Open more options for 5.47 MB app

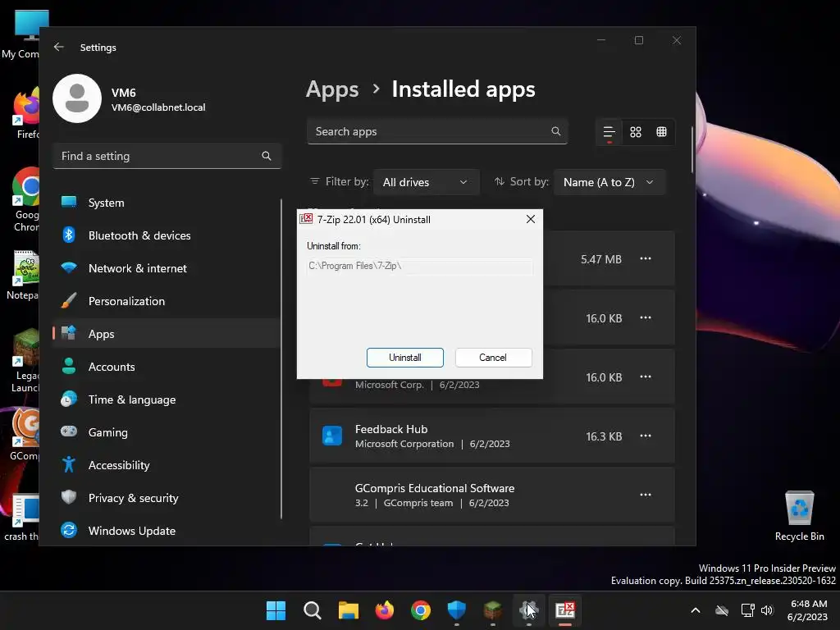(646, 258)
